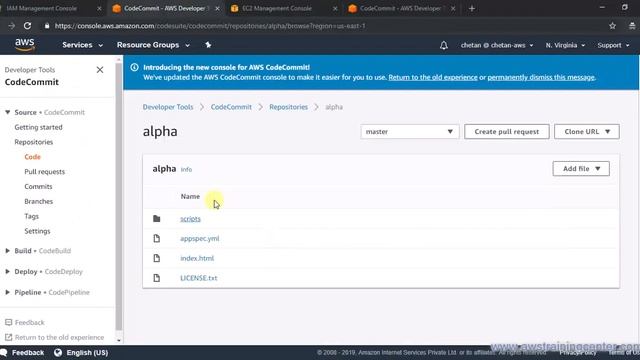This screenshot has width=640, height=360.
Task: Click Return to the old experience in sidebar
Action: (x=59, y=338)
